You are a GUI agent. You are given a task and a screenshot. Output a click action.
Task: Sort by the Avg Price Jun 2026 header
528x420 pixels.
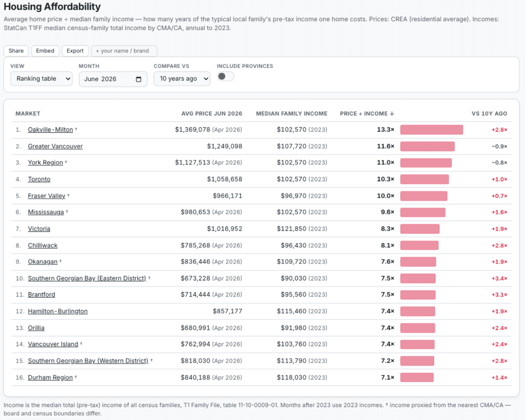point(211,114)
